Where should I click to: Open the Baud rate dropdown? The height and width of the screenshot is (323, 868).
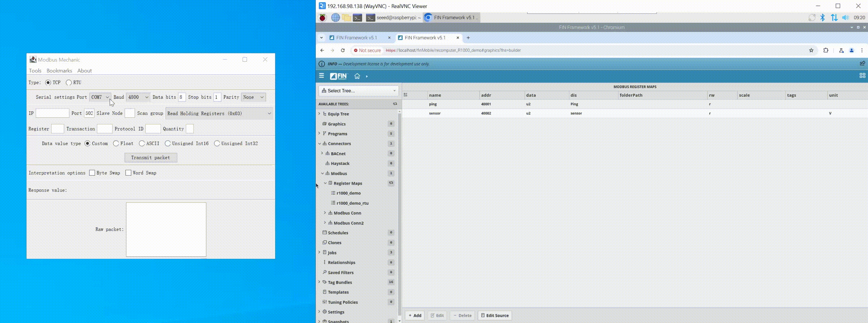138,97
